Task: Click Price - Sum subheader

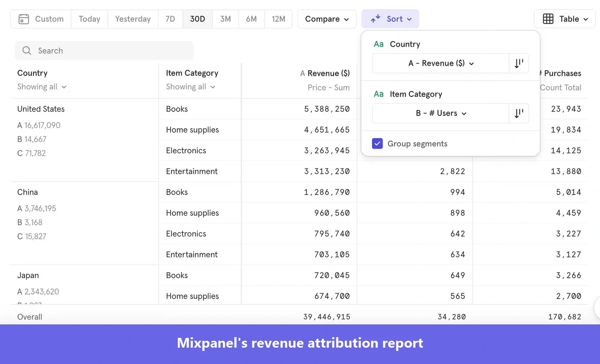Action: click(329, 88)
